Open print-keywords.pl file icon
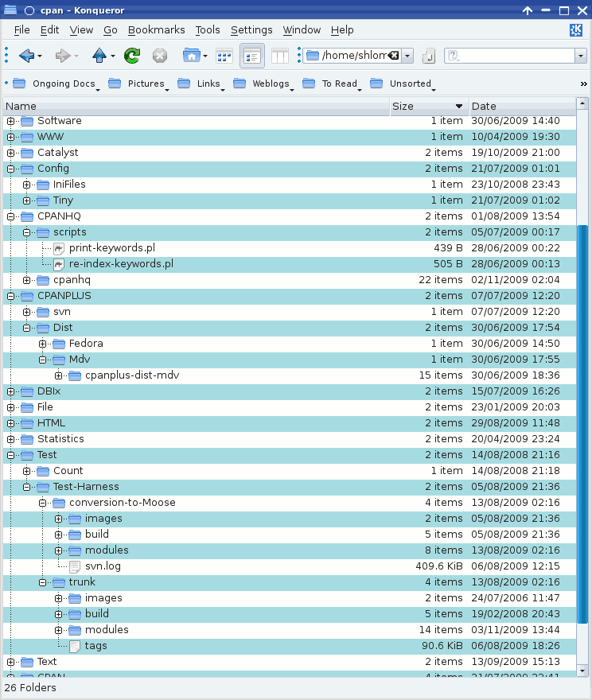The width and height of the screenshot is (592, 700). [59, 248]
